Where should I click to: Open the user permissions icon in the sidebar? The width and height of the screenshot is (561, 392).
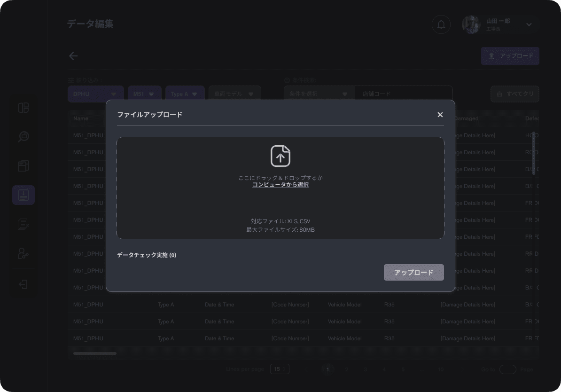23,254
